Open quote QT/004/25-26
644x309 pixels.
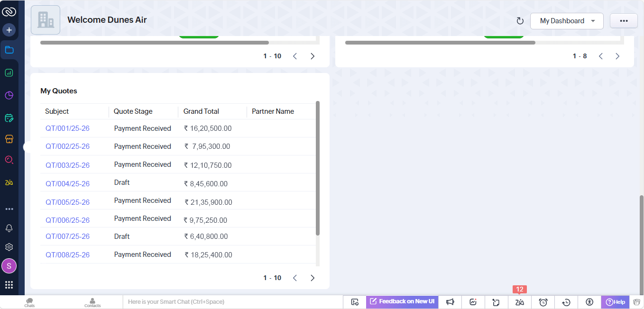[67, 183]
